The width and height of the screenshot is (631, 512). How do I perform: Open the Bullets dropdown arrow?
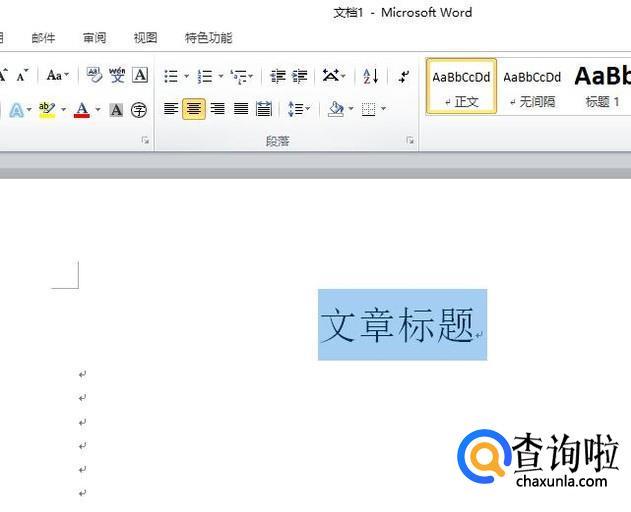click(x=186, y=76)
